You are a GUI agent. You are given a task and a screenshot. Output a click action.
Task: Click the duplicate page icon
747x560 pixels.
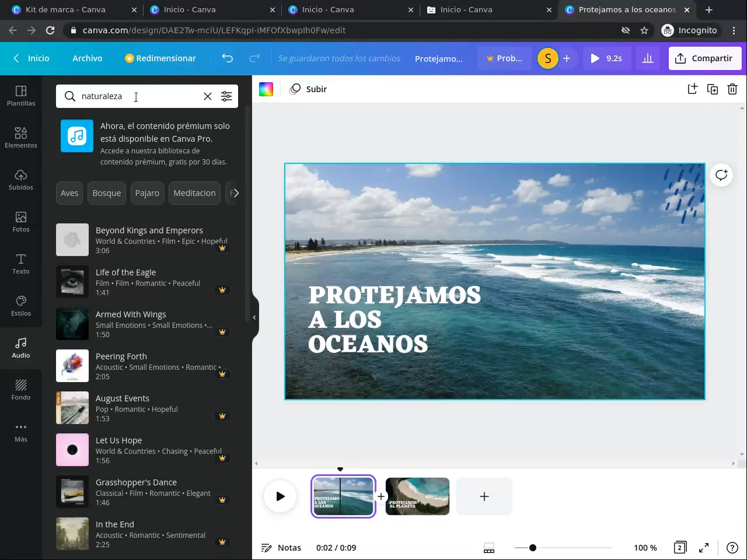[713, 89]
